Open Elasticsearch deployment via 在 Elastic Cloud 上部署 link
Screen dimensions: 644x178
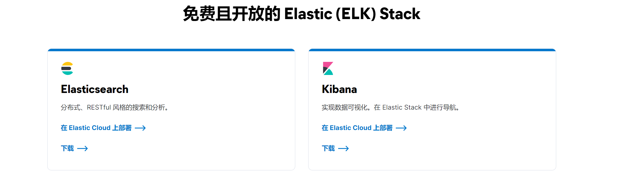[x=96, y=128]
